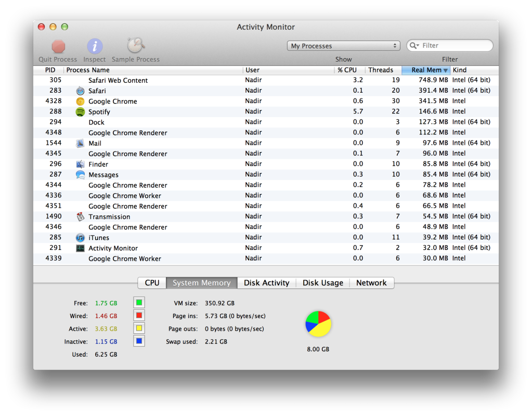Select the Activity Monitor row icon
The width and height of the screenshot is (532, 416).
(80, 248)
